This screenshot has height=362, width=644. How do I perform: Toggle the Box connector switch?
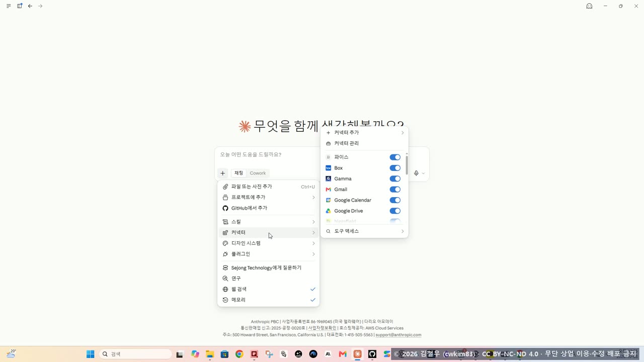[x=395, y=168]
